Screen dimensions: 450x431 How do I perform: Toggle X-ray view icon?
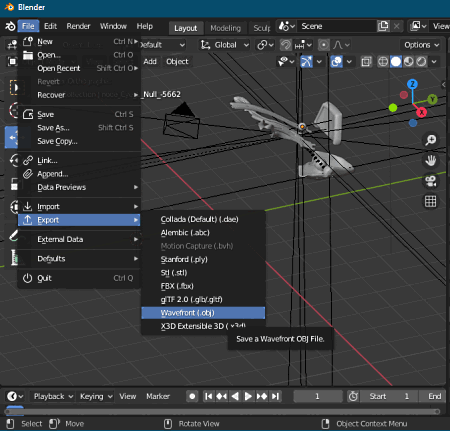point(366,62)
